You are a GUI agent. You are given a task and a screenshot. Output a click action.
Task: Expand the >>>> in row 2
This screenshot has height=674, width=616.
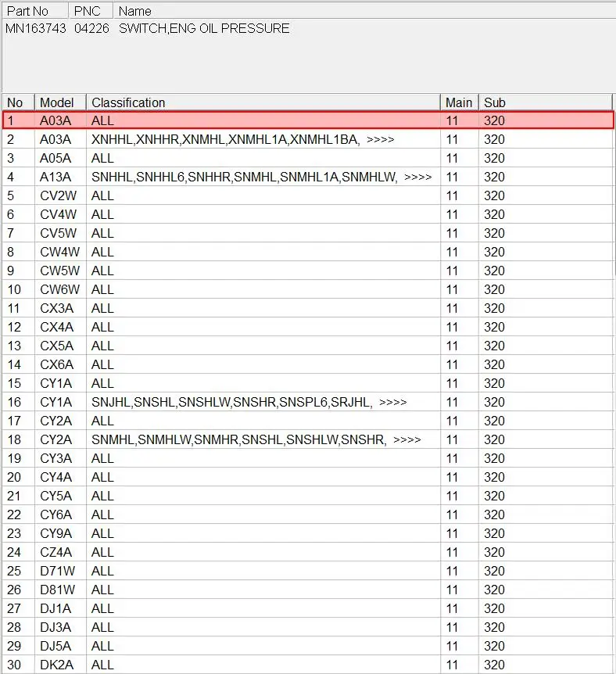(x=381, y=140)
